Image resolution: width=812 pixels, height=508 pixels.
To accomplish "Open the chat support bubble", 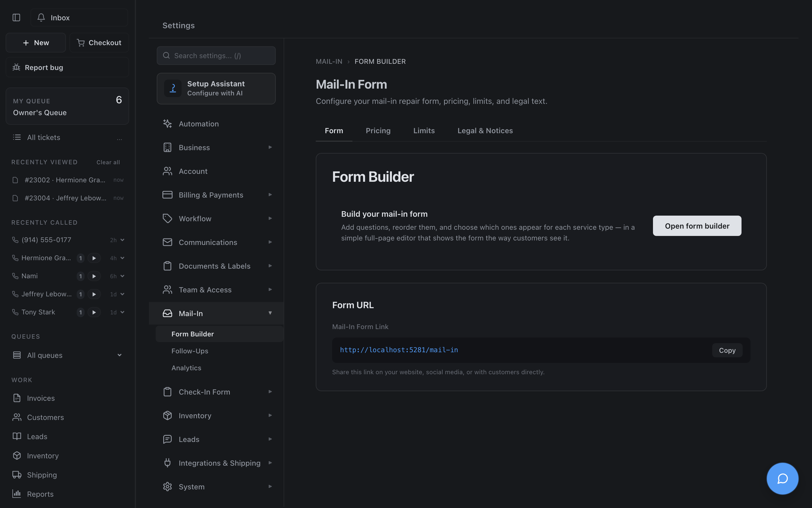I will tap(782, 478).
